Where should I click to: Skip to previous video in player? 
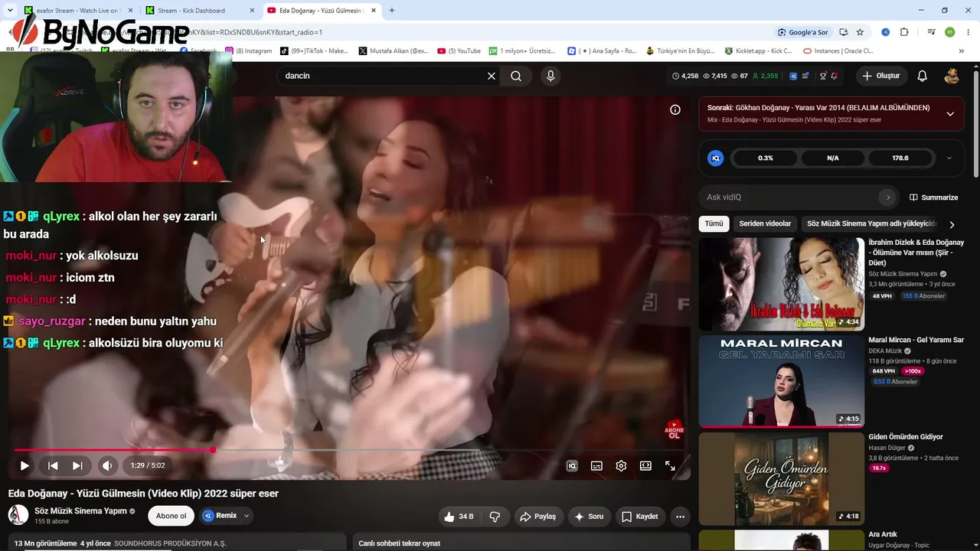coord(53,465)
